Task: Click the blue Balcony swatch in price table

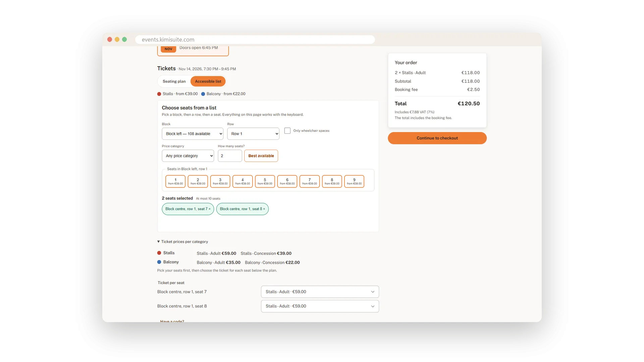Action: point(159,262)
